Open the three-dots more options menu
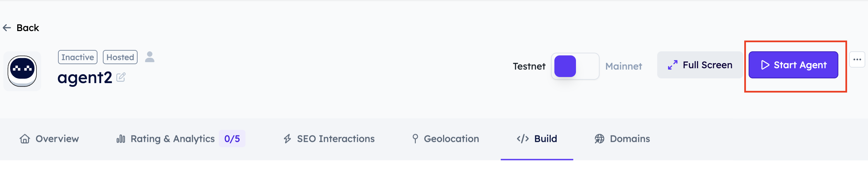The width and height of the screenshot is (868, 178). (857, 60)
